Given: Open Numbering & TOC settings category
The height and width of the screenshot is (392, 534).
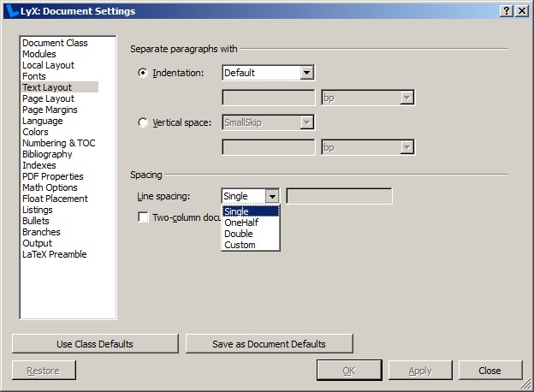Looking at the screenshot, I should [59, 143].
